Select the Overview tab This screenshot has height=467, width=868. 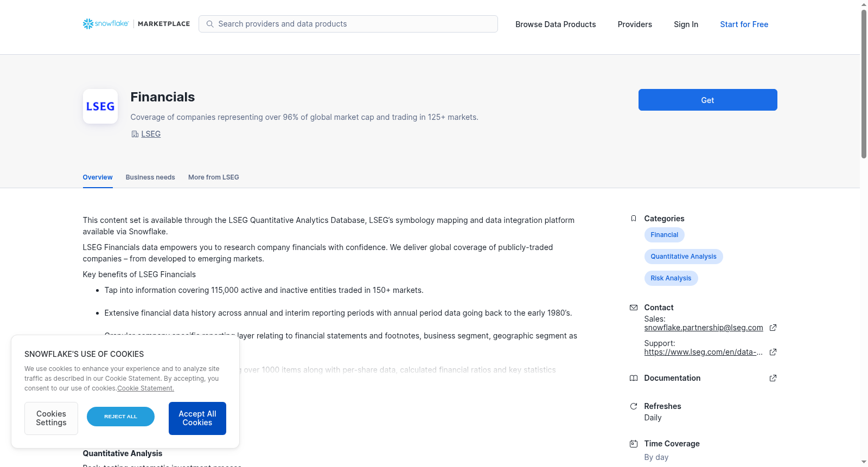[x=98, y=177]
